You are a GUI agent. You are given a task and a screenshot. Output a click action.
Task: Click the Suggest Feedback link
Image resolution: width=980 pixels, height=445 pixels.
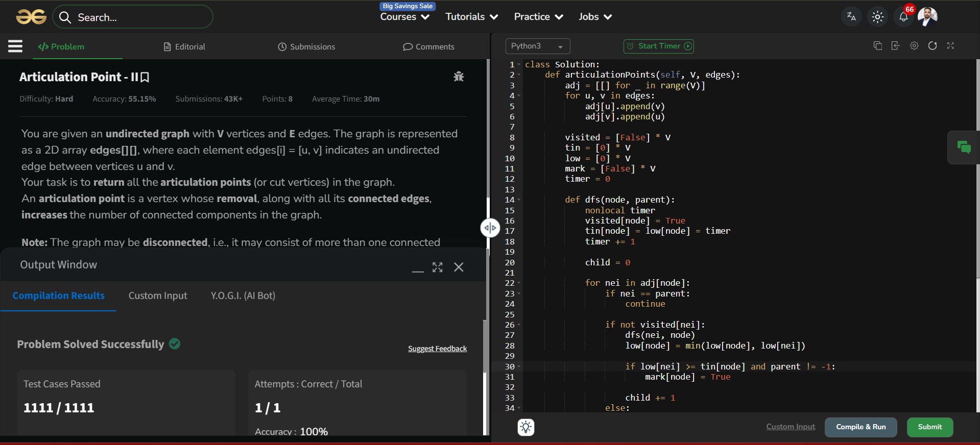pos(437,349)
